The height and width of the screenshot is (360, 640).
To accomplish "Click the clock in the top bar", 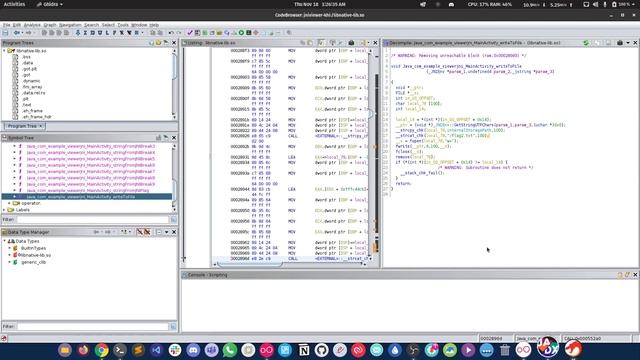I will pos(320,4).
